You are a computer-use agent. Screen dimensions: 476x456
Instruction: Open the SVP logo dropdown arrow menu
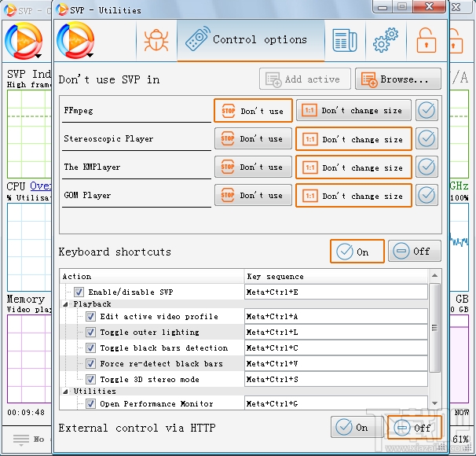(x=90, y=56)
